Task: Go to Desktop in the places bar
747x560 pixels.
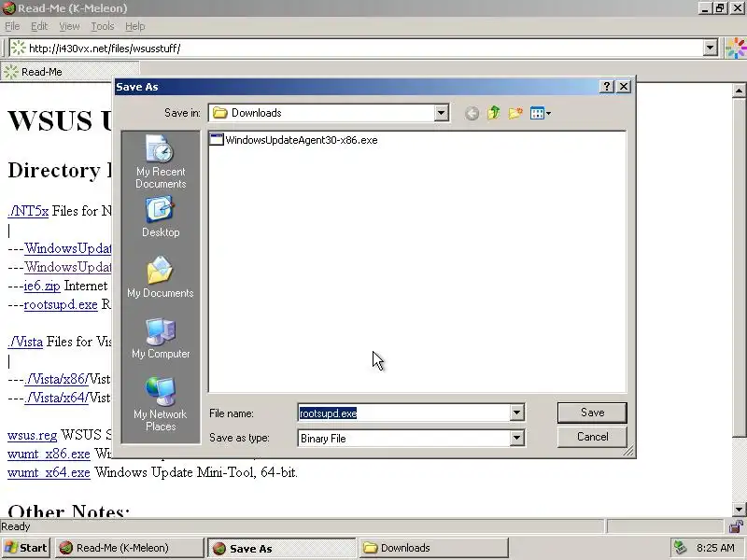Action: click(161, 217)
